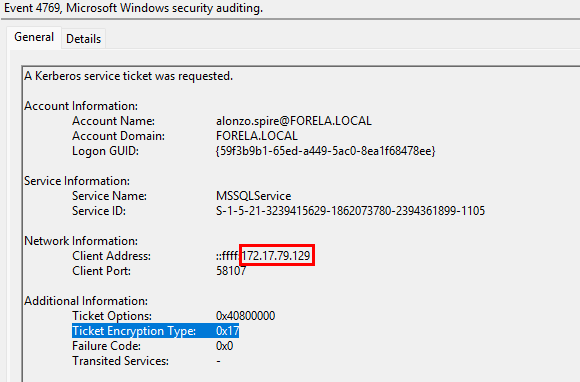Screen dimensions: 580x382
Task: Click the Additional Information heading
Action: (86, 301)
